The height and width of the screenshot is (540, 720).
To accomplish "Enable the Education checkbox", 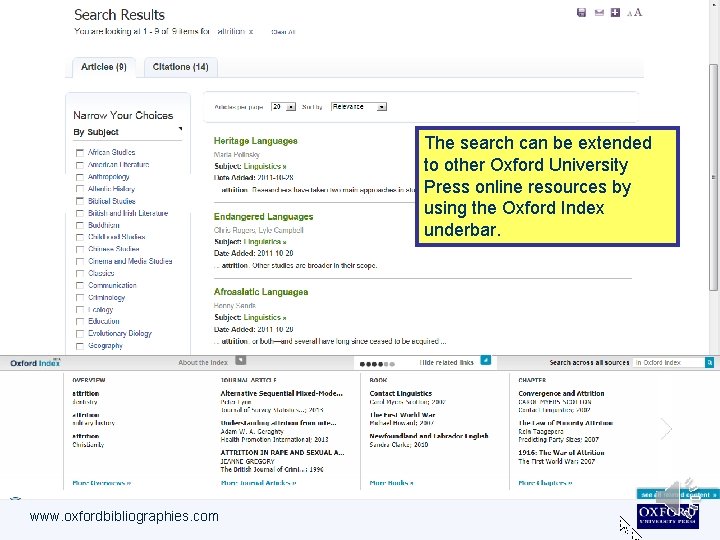I will tap(79, 321).
